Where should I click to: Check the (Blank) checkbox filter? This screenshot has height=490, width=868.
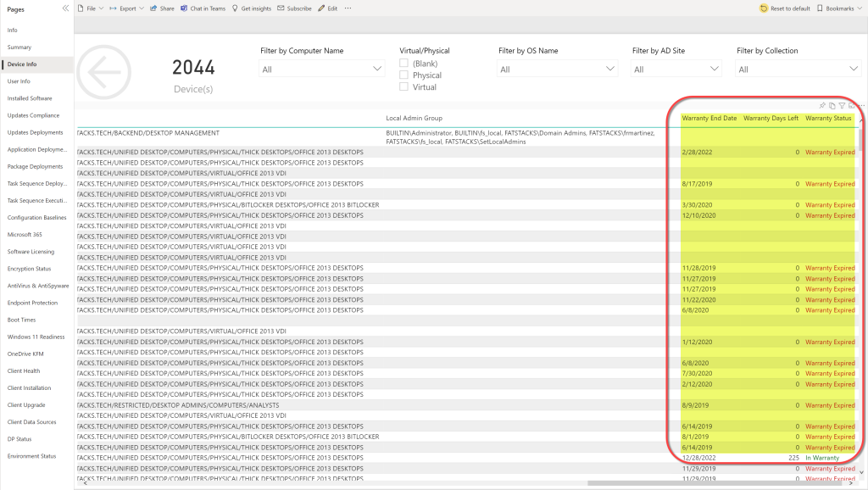404,64
